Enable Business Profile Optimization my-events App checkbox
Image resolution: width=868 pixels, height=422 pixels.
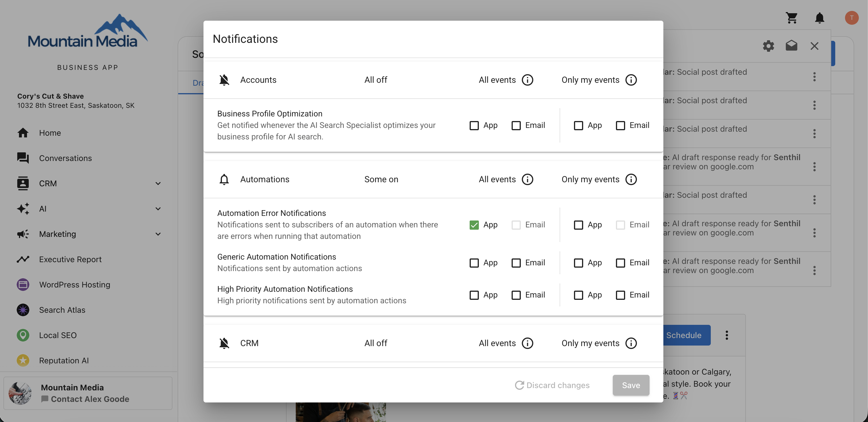(x=578, y=125)
